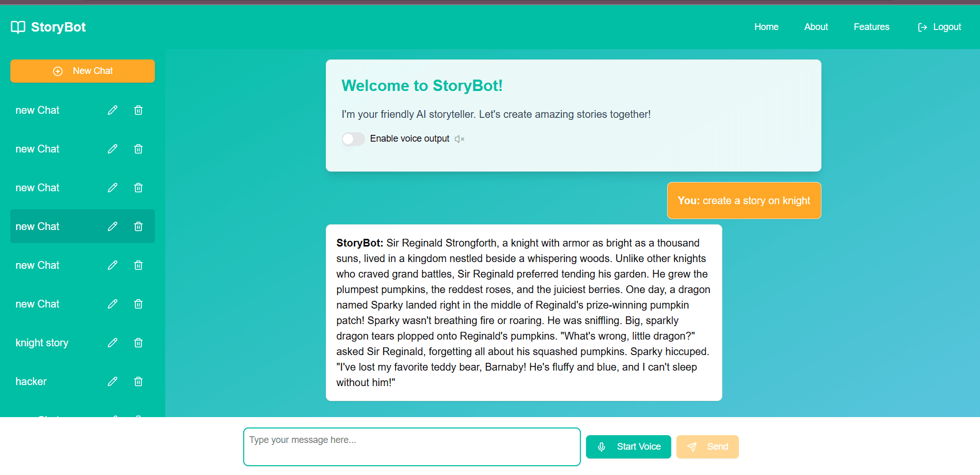Open the Features navigation link
The height and width of the screenshot is (475, 980).
click(x=872, y=27)
